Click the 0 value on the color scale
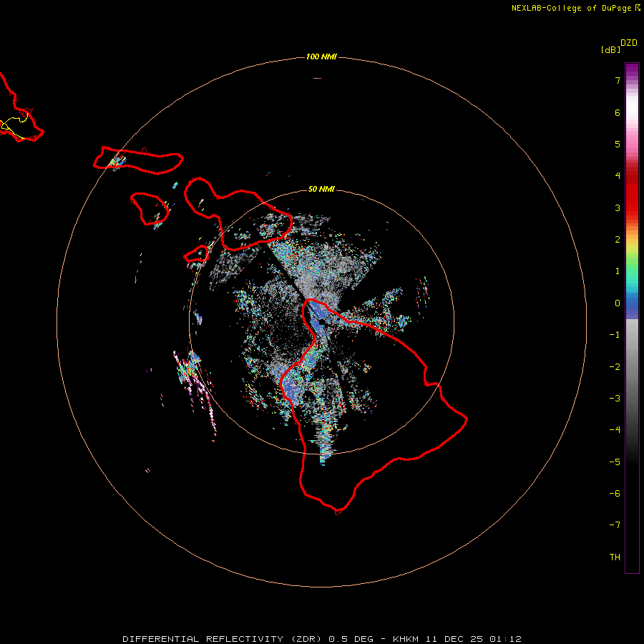The image size is (644, 644). 618,303
